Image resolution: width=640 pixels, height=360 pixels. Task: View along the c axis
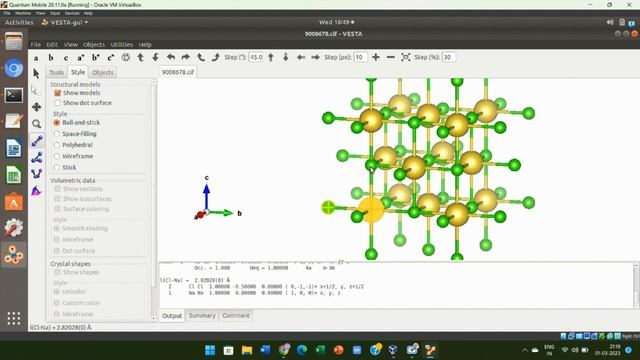[x=66, y=58]
